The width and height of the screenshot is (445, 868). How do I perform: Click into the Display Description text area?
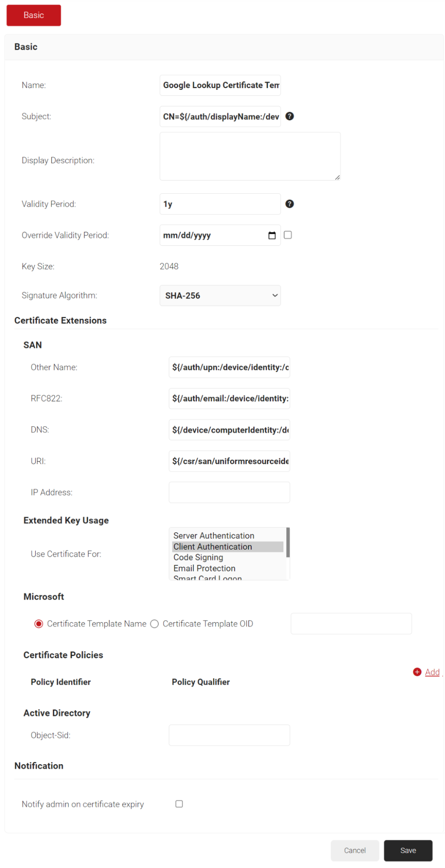250,156
